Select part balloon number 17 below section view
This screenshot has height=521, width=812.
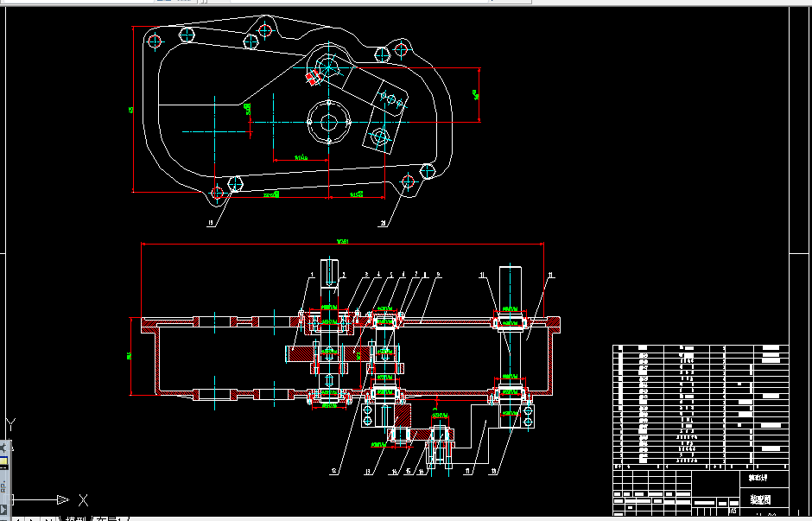pos(468,471)
